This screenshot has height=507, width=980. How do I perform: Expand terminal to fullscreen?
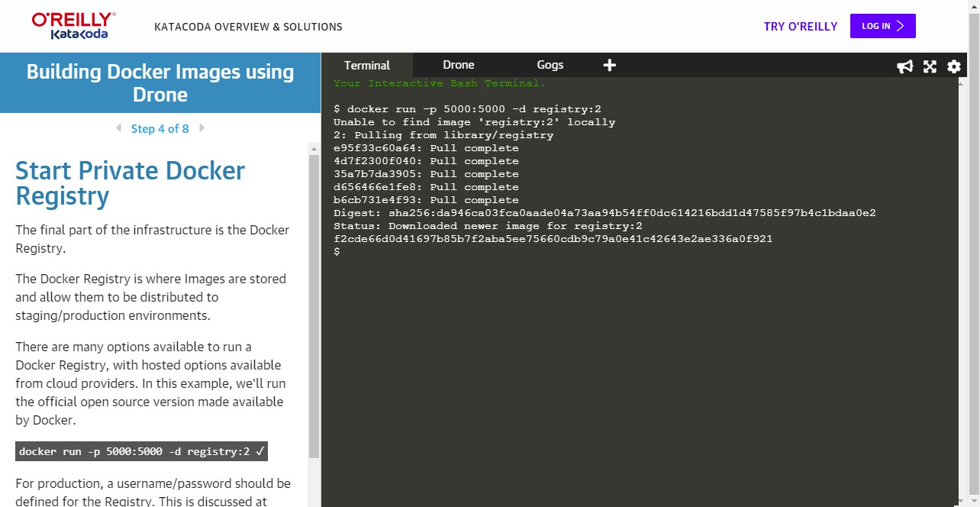930,66
